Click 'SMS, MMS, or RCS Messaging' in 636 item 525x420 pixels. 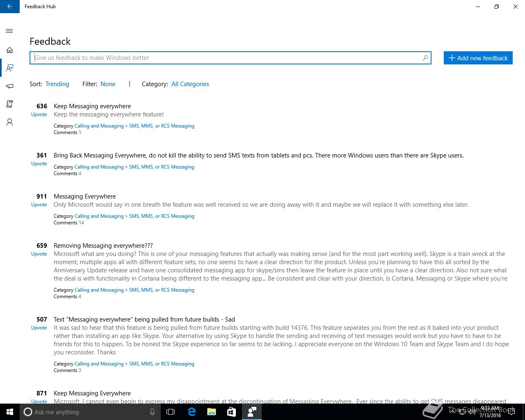(162, 126)
